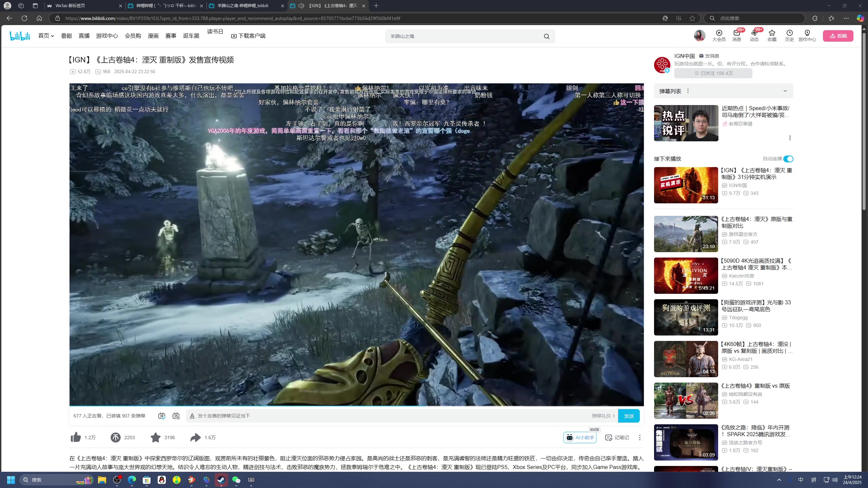The image size is (868, 488).
Task: Click the video progress bar
Action: (x=356, y=406)
